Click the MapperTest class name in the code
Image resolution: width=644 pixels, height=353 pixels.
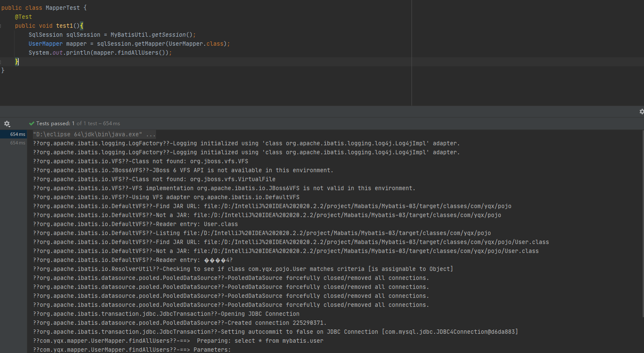[x=63, y=8]
